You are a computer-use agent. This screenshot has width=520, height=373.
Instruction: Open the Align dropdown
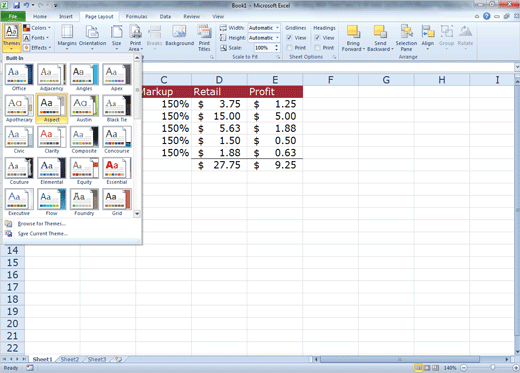428,38
